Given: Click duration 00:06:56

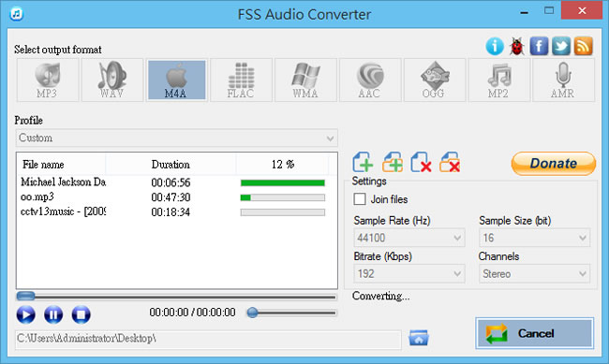Looking at the screenshot, I should pos(171,182).
